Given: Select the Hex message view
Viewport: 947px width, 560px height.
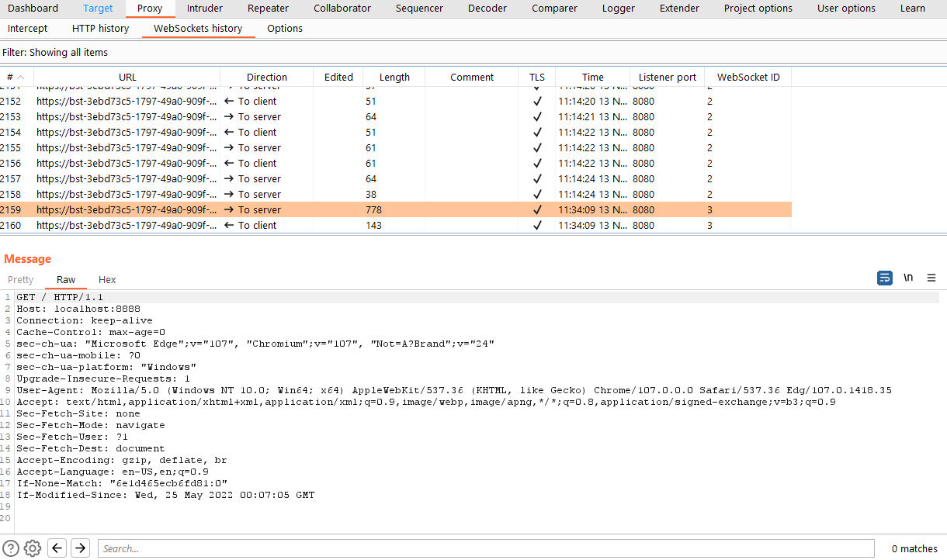Looking at the screenshot, I should point(107,279).
